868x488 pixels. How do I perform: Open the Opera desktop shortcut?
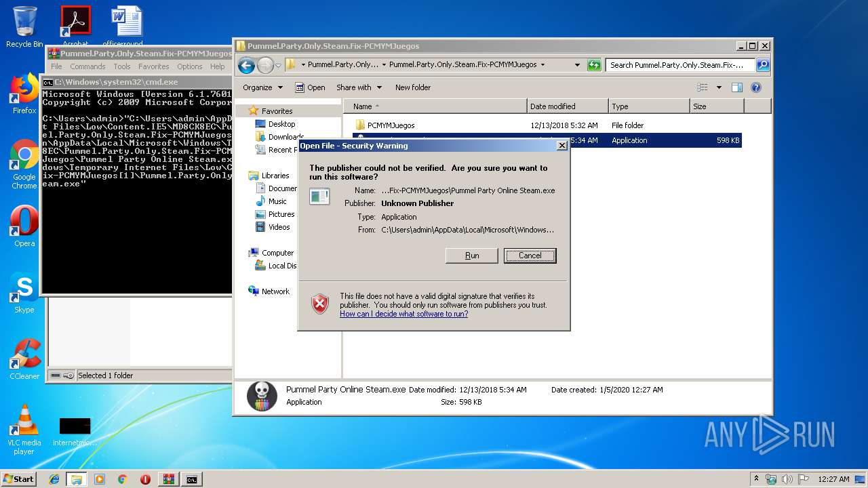pos(24,226)
